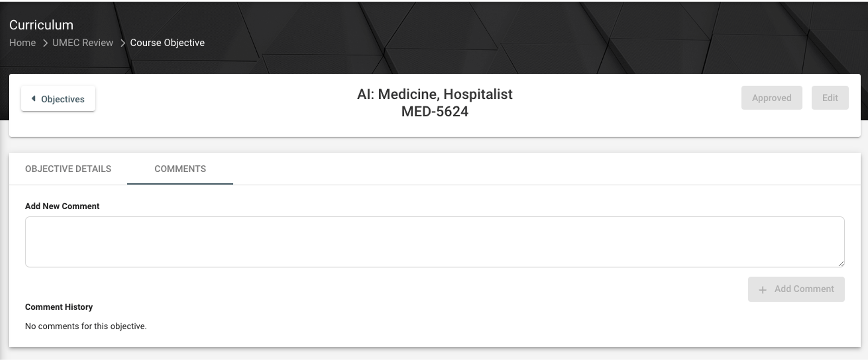Open the UMEC Review breadcrumb link

(x=83, y=43)
